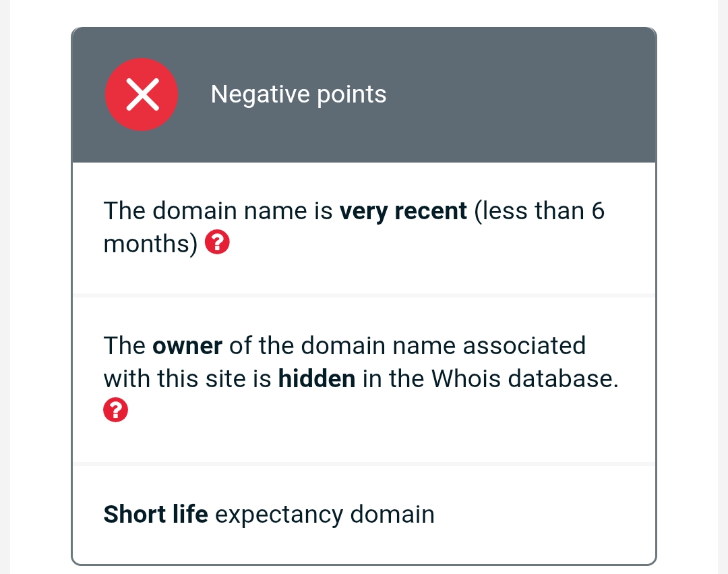Viewport: 728px width, 574px height.
Task: Click the 'Short life' bold text
Action: click(x=156, y=514)
